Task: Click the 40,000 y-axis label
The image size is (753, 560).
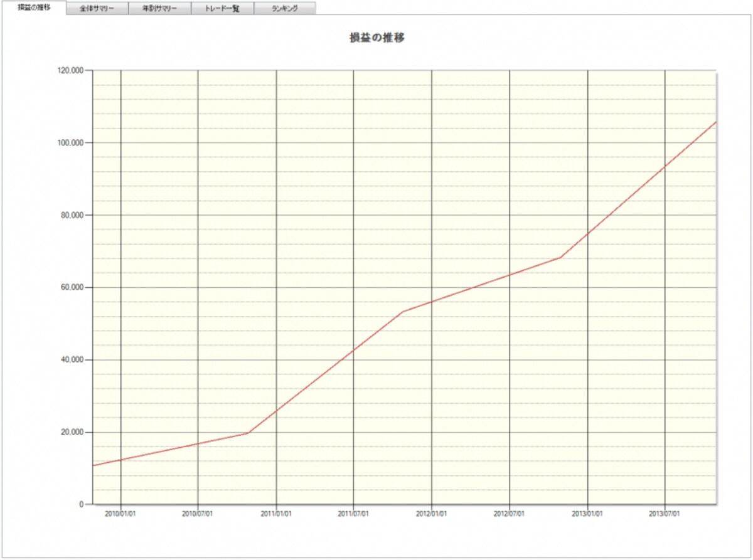Action: (x=72, y=360)
